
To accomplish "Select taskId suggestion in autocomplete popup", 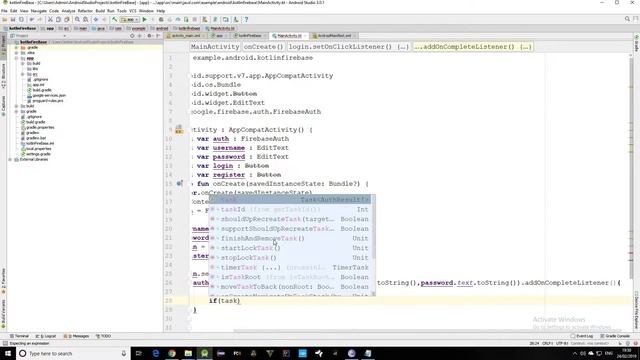I will (290, 209).
